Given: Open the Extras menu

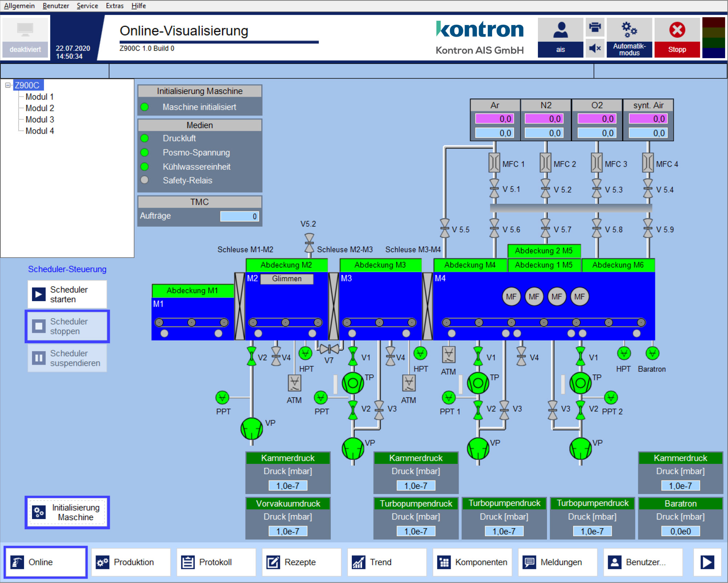Looking at the screenshot, I should [x=114, y=6].
